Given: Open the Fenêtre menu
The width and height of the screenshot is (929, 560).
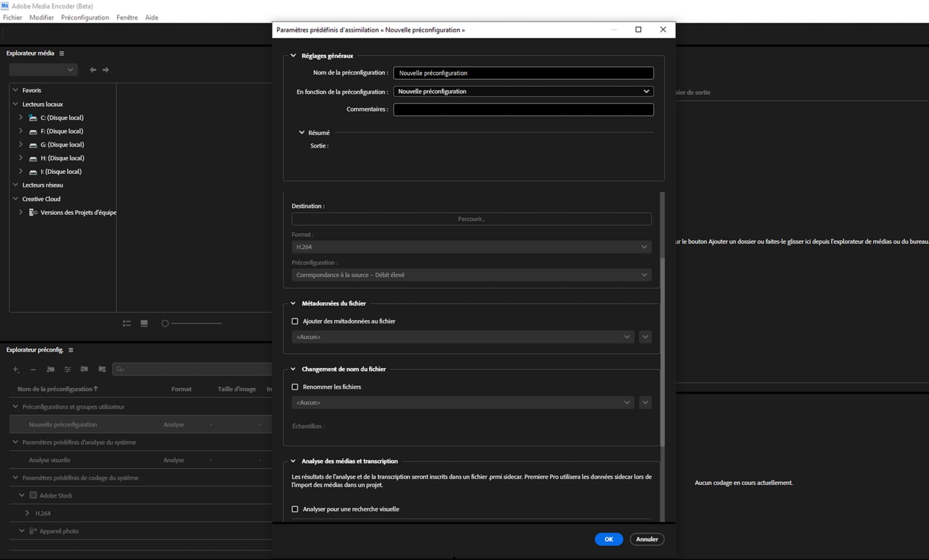Looking at the screenshot, I should (127, 17).
